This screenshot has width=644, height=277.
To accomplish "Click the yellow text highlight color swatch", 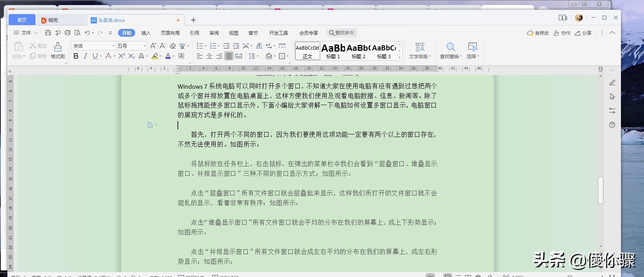I will (155, 56).
